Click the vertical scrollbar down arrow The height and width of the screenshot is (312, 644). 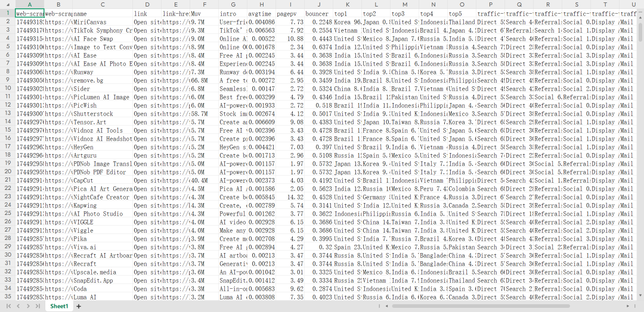[640, 295]
